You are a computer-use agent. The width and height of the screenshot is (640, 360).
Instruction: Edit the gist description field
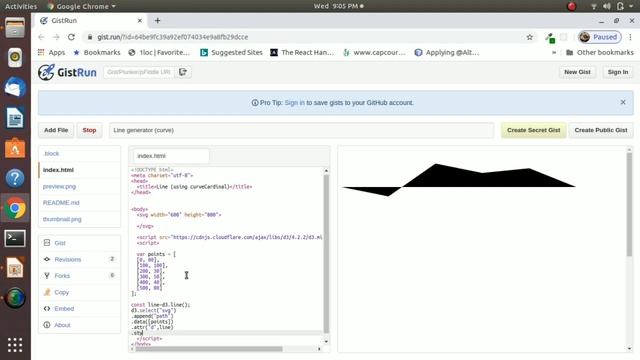pyautogui.click(x=301, y=130)
